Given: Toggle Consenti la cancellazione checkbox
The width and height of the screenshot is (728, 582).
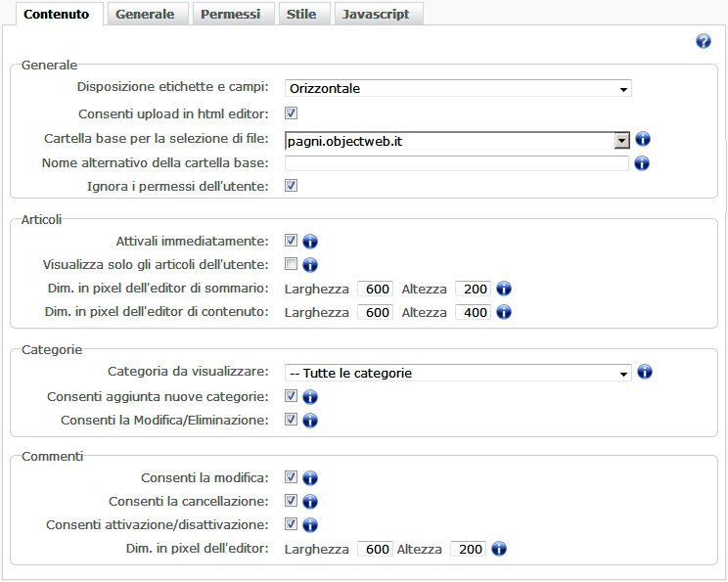Looking at the screenshot, I should (x=292, y=501).
